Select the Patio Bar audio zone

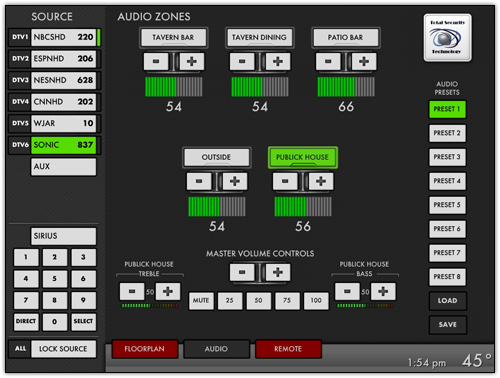click(x=346, y=37)
